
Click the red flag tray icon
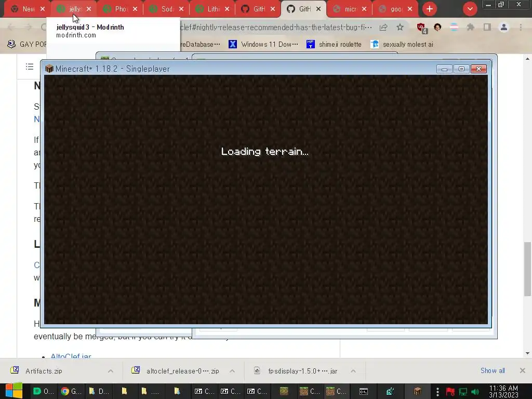[450, 392]
